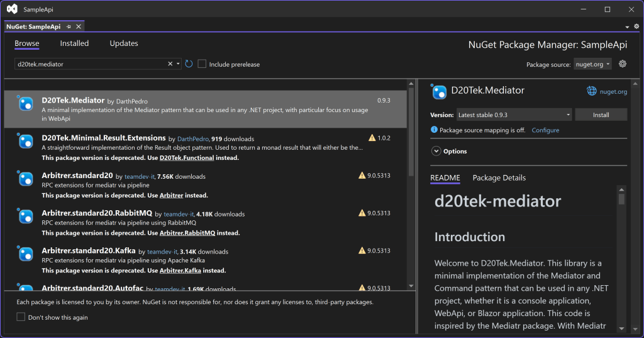Click the Install button
Viewport: 644px width, 338px height.
pos(601,115)
